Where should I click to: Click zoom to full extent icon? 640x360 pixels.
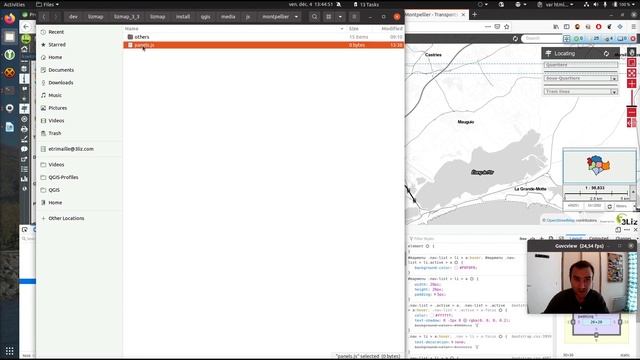631,73
